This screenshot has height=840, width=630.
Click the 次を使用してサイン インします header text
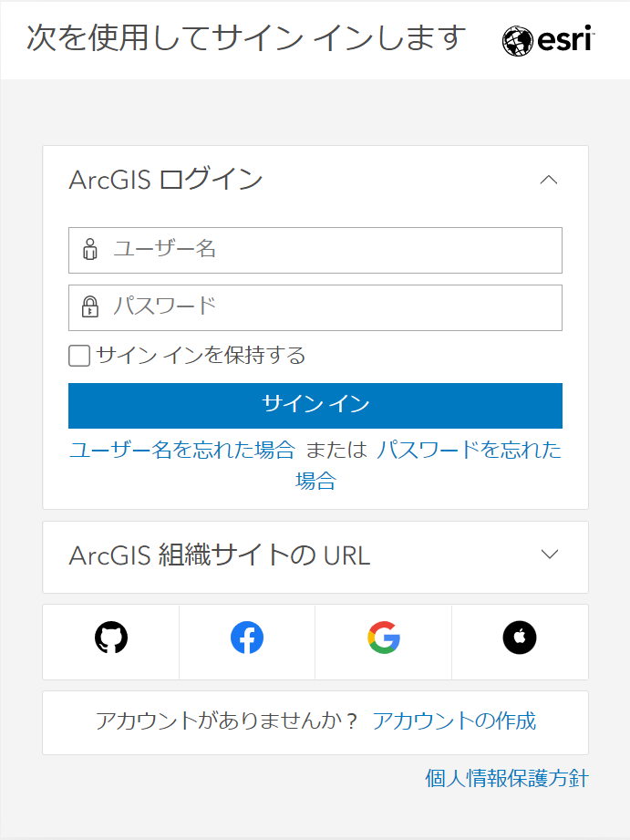click(x=246, y=38)
